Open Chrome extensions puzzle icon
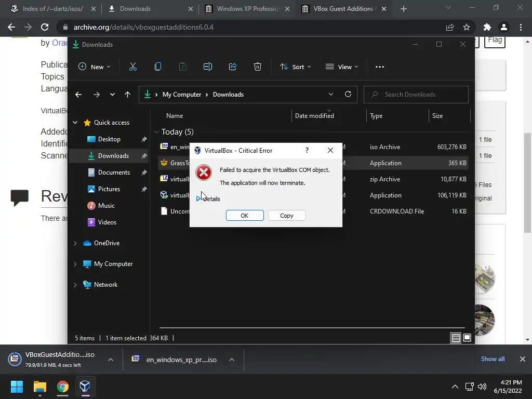The height and width of the screenshot is (399, 532). tap(487, 27)
